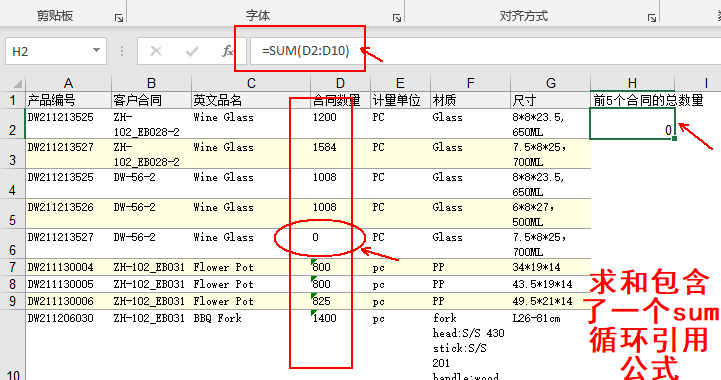This screenshot has width=721, height=380.
Task: Click the 尺寸 header cell
Action: [550, 100]
